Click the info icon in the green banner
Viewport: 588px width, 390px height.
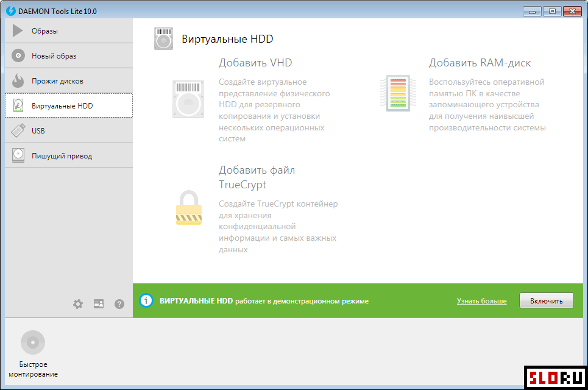click(146, 300)
